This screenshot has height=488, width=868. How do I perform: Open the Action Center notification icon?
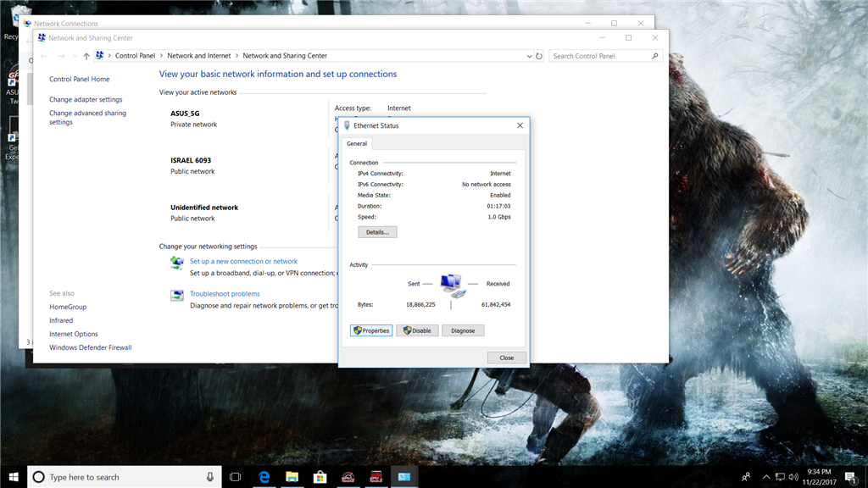pyautogui.click(x=850, y=477)
